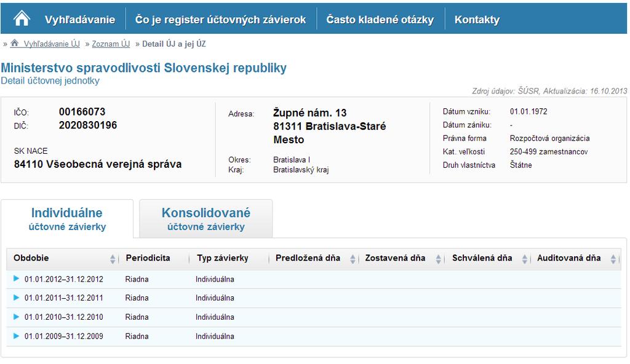Click Kraj value Bratislavský kraj
Image resolution: width=630 pixels, height=364 pixels.
tap(301, 170)
